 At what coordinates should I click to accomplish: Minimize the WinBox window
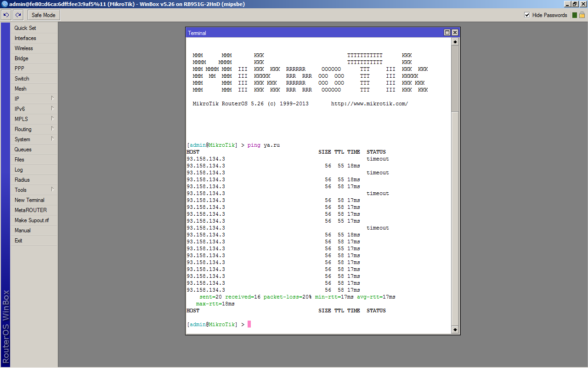coord(567,4)
